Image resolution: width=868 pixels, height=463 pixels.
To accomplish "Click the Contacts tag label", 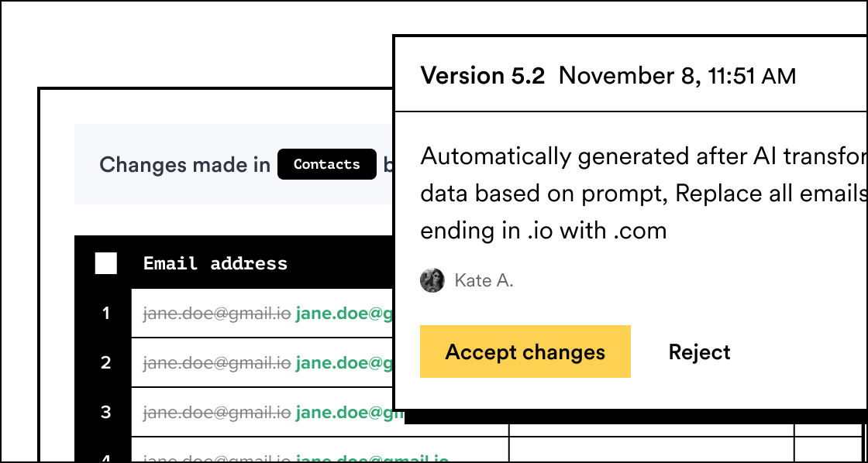I will (x=327, y=164).
